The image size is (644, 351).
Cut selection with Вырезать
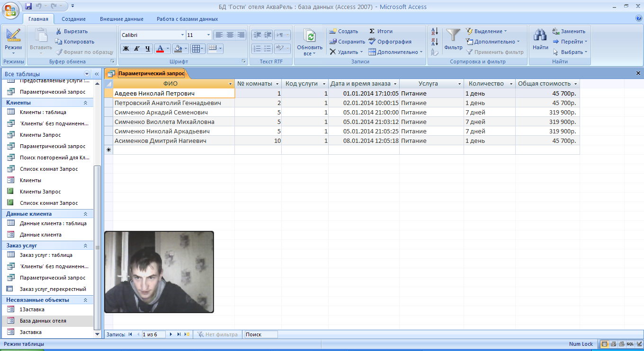click(x=72, y=31)
